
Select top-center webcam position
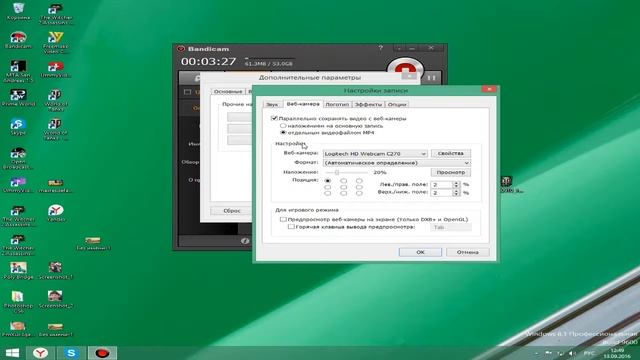pos(344,180)
